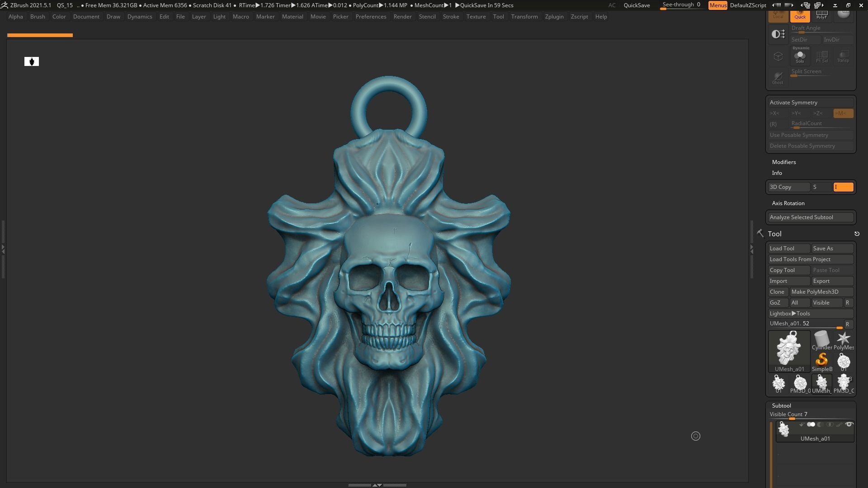The image size is (868, 488).
Task: Toggle the Menus button
Action: (717, 5)
